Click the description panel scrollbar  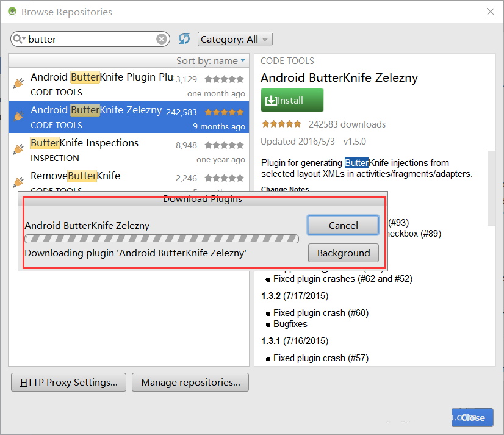click(x=491, y=183)
